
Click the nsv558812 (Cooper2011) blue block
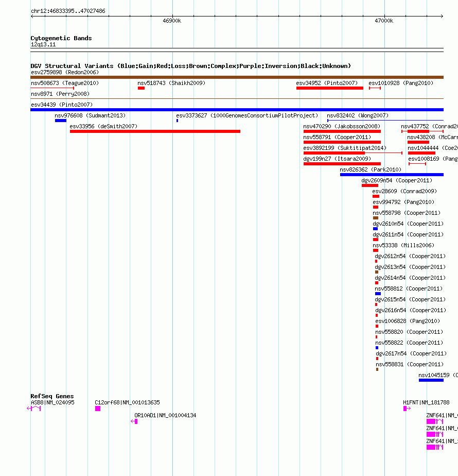click(x=378, y=294)
